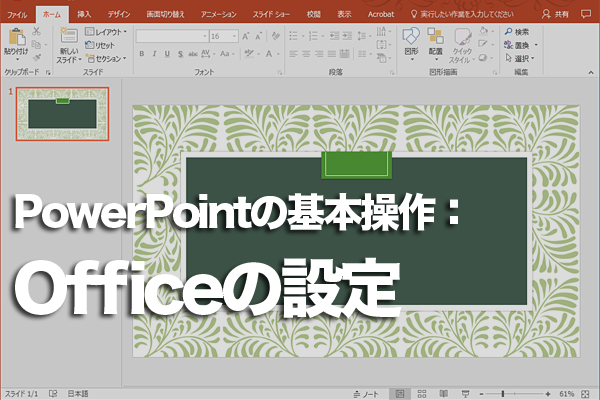Click the zoom in plus icon
600x400 pixels.
click(x=548, y=394)
